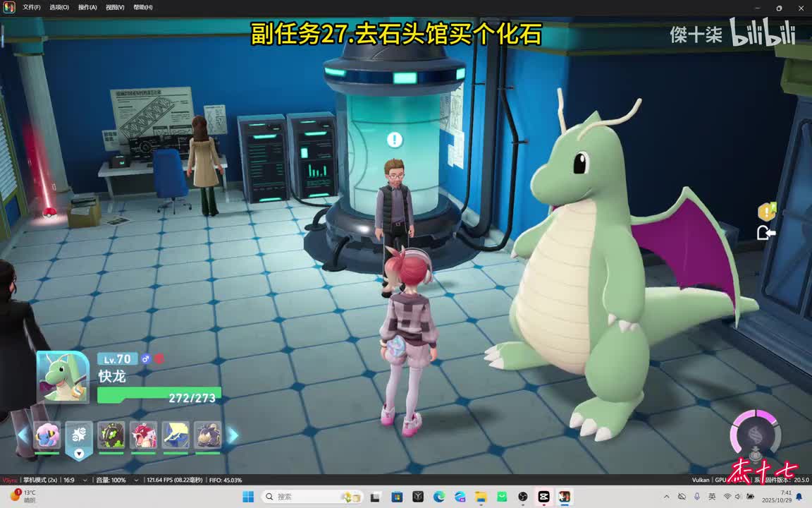Image resolution: width=812 pixels, height=508 pixels.
Task: Show hidden system tray icons
Action: (x=667, y=497)
